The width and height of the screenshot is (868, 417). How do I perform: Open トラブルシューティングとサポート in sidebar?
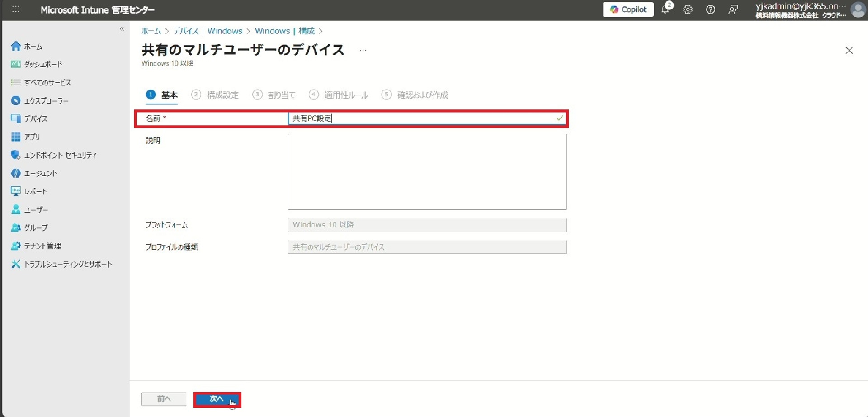tap(68, 264)
